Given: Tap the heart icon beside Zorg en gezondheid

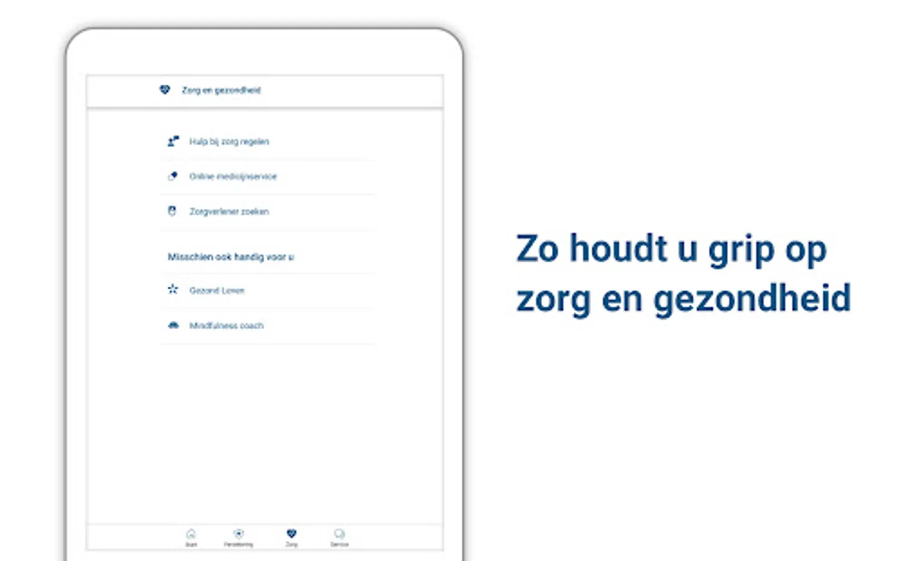Looking at the screenshot, I should click(165, 90).
